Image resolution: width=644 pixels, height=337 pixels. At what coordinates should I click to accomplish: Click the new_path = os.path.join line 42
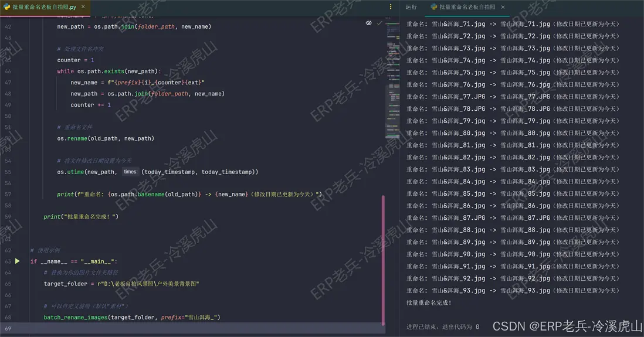134,27
